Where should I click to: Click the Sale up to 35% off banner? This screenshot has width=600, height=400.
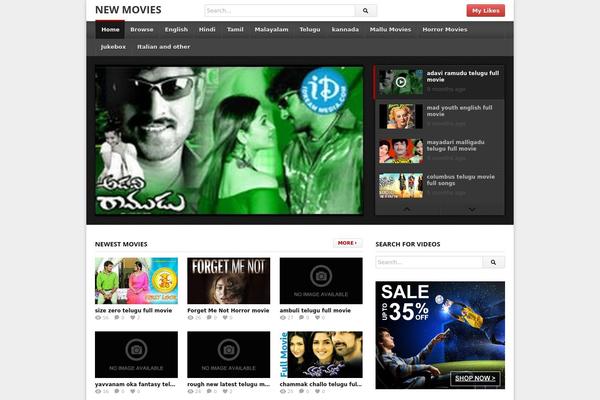tap(440, 335)
